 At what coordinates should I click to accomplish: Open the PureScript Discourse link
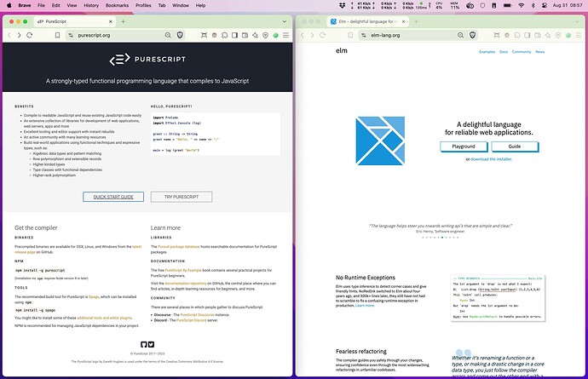[197, 315]
